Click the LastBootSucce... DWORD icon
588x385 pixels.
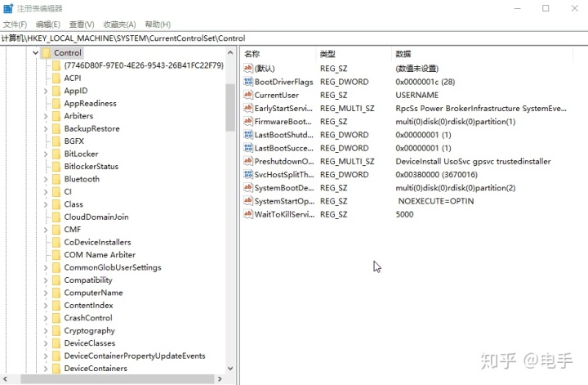pos(248,148)
